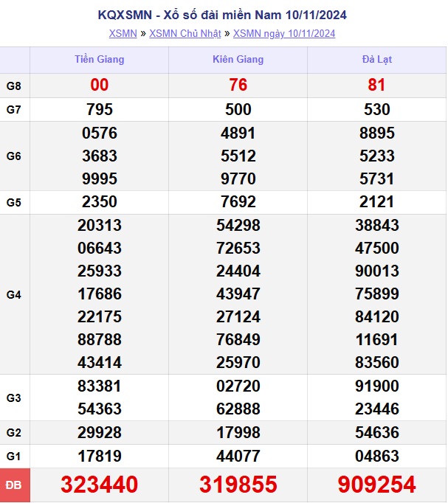Select the G7 result 795
The width and height of the screenshot is (448, 503).
point(100,109)
